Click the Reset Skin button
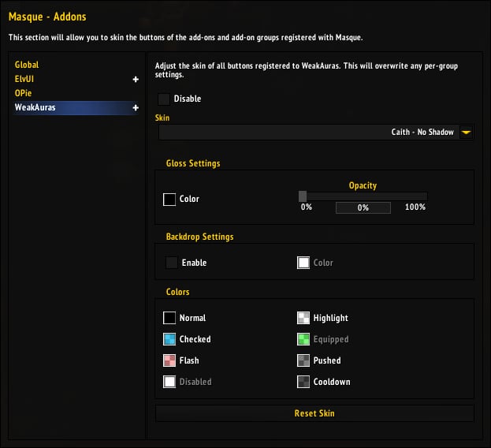This screenshot has width=491, height=448. 314,413
